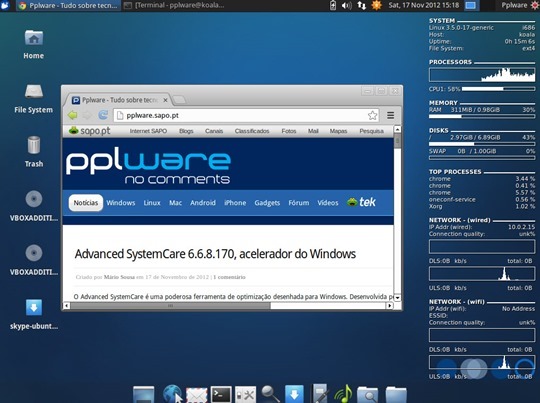Select the Fórum site menu item
The width and height of the screenshot is (540, 403).
point(299,203)
